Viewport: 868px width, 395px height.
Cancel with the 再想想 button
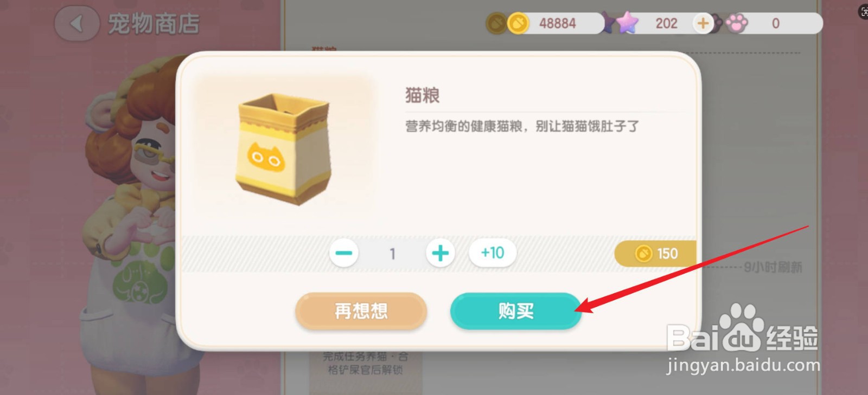361,311
